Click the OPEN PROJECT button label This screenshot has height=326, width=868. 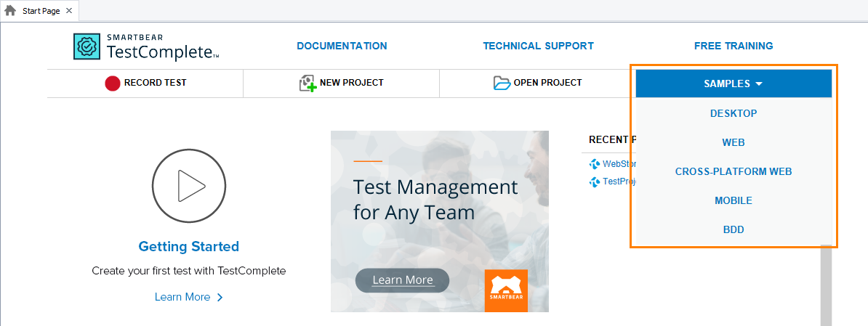click(x=547, y=83)
